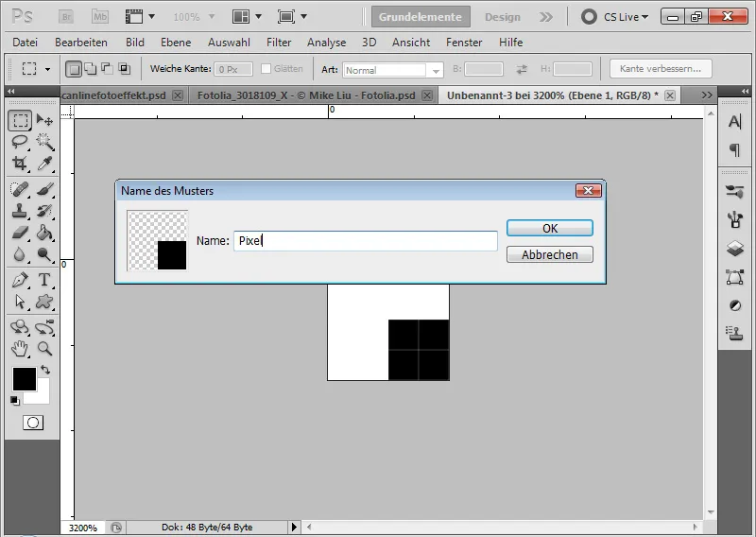The image size is (756, 537).
Task: Select the 3D Camera Orbit tool
Action: click(44, 327)
